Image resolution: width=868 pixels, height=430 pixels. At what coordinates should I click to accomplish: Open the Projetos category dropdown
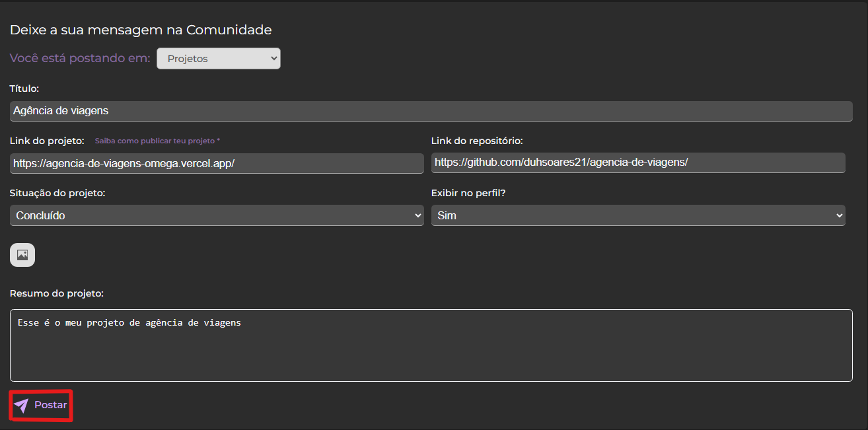point(218,59)
